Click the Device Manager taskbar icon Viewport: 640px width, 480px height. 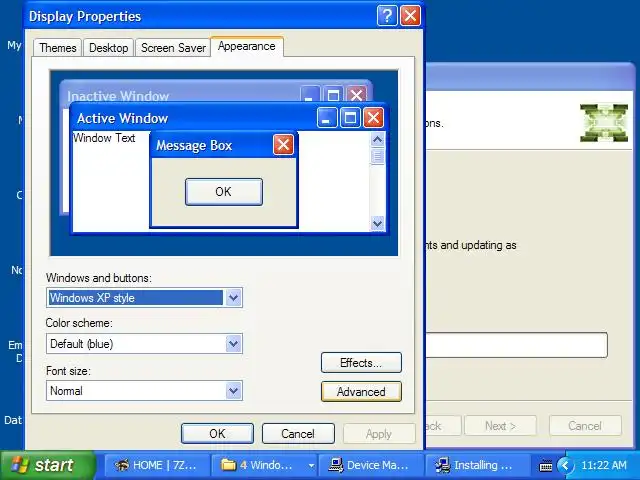[336, 465]
